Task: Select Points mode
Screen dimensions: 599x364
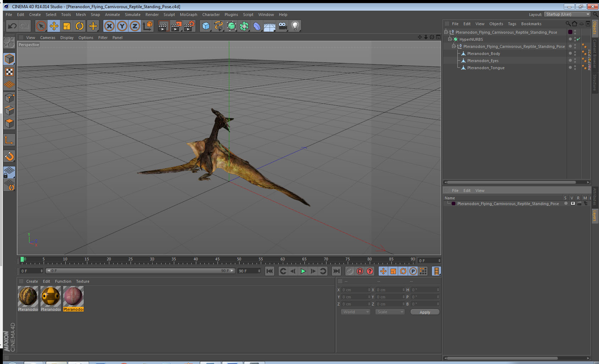Action: [x=9, y=98]
